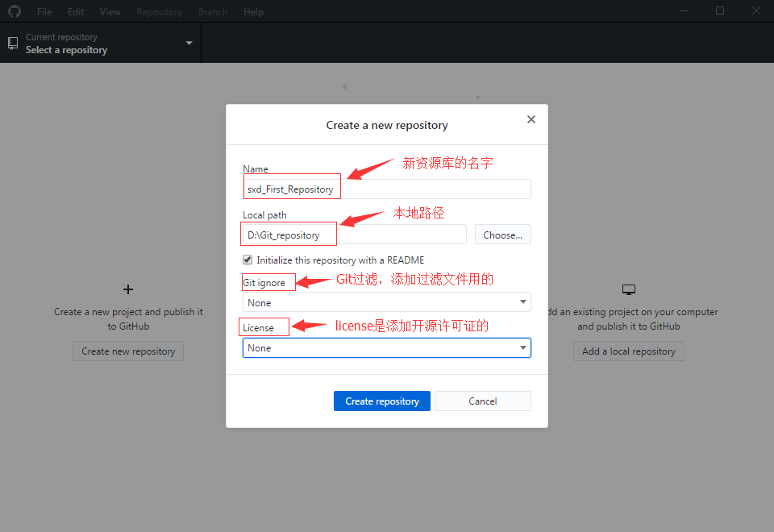Click the plus icon above Create a new project

(128, 289)
